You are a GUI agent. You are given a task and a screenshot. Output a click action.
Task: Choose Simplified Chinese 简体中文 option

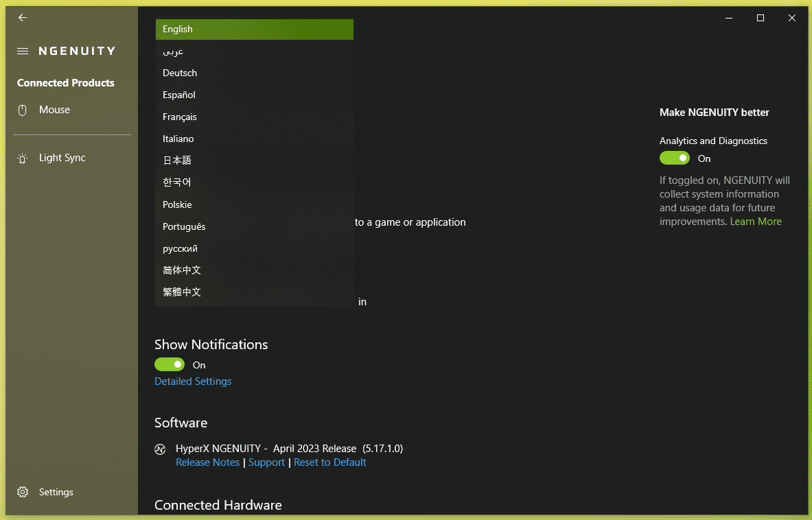point(254,270)
